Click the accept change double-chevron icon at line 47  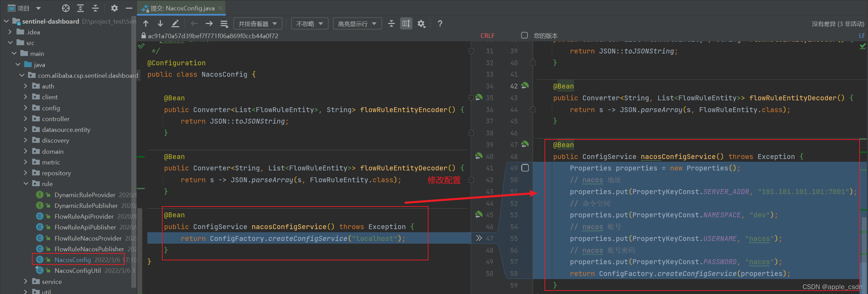479,238
